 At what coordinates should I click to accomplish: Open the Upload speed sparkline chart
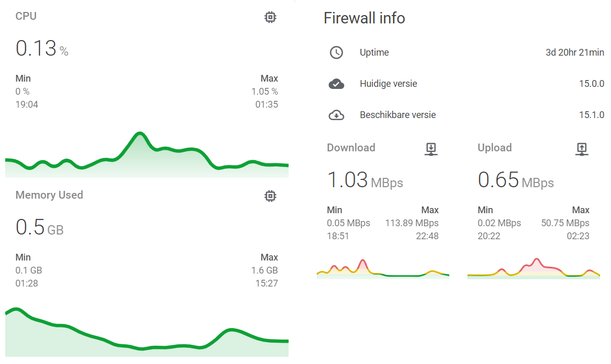point(534,268)
